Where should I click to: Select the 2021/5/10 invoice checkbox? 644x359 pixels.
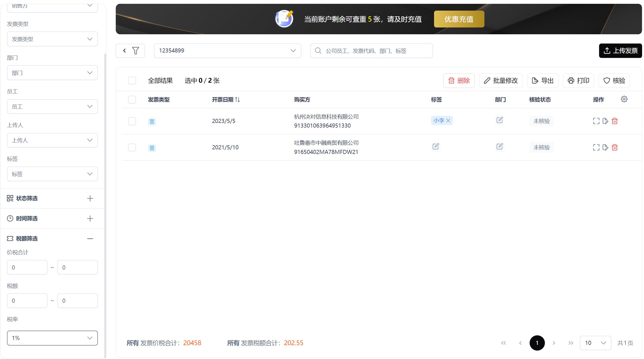(132, 147)
